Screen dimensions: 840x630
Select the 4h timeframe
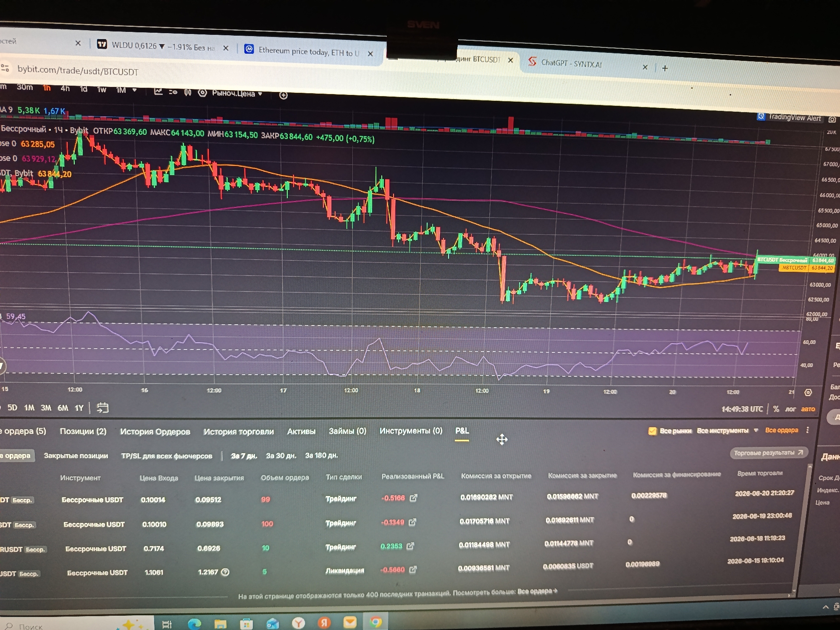click(x=65, y=88)
